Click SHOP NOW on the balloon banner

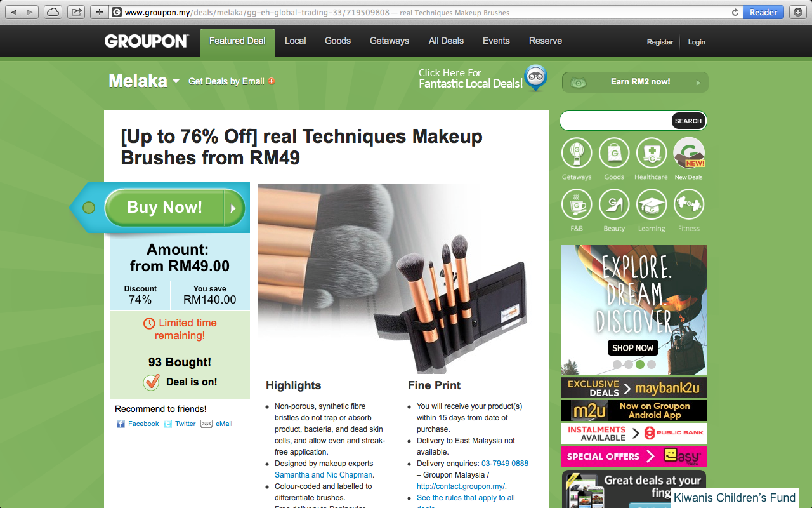tap(632, 348)
